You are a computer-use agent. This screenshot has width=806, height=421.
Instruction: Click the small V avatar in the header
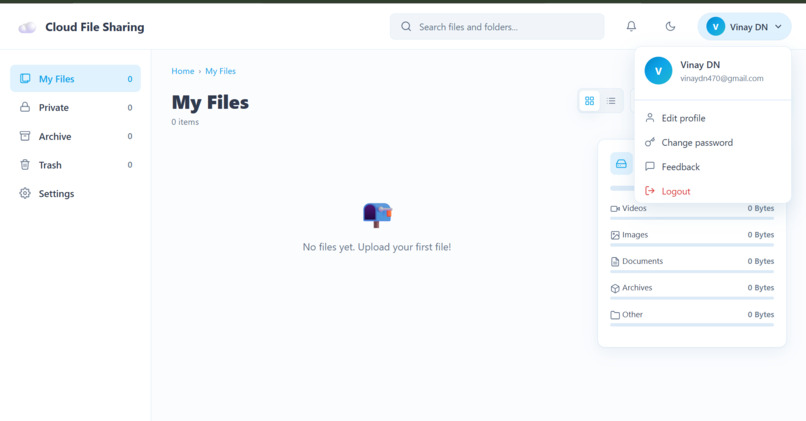click(716, 27)
